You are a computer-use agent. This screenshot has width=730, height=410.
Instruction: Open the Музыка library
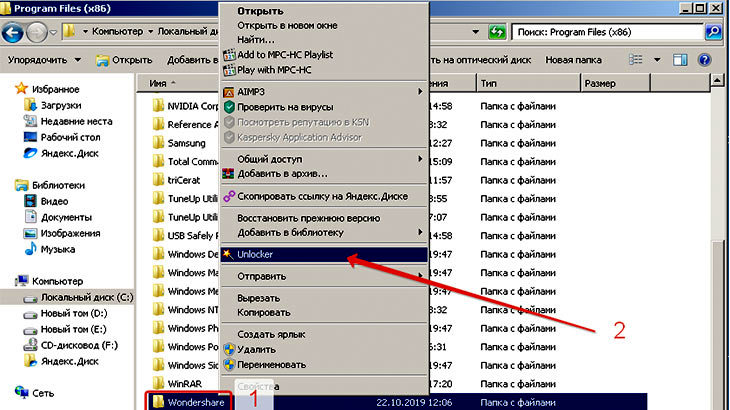click(x=50, y=249)
